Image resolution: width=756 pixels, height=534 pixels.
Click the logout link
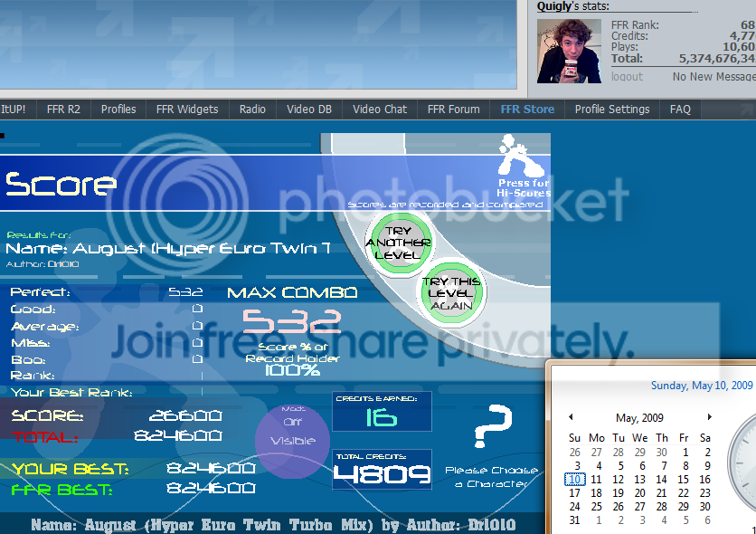click(627, 77)
